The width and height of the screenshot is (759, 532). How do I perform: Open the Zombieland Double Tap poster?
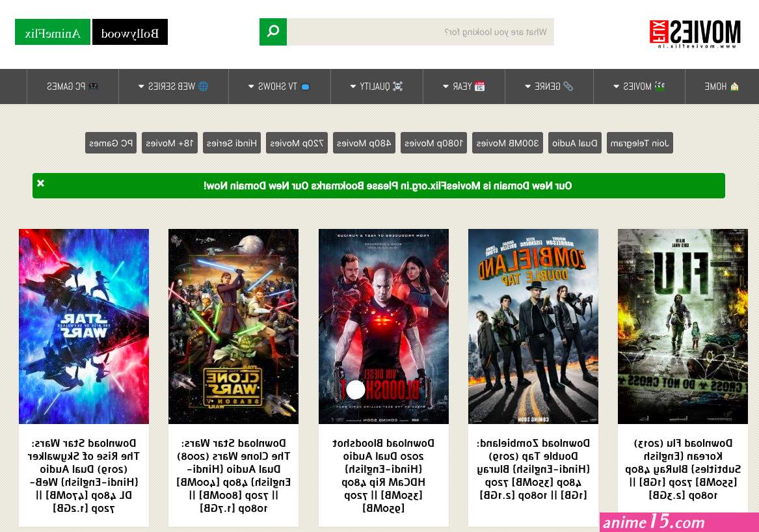533,326
